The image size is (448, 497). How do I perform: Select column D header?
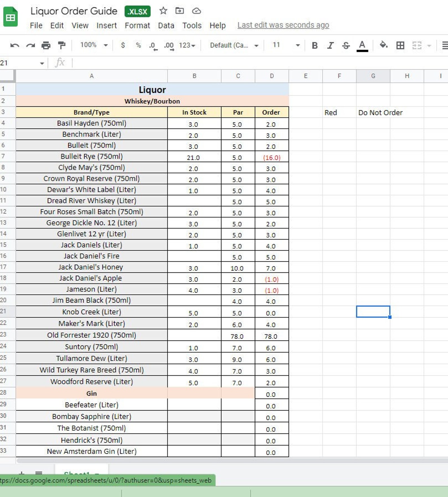[272, 76]
